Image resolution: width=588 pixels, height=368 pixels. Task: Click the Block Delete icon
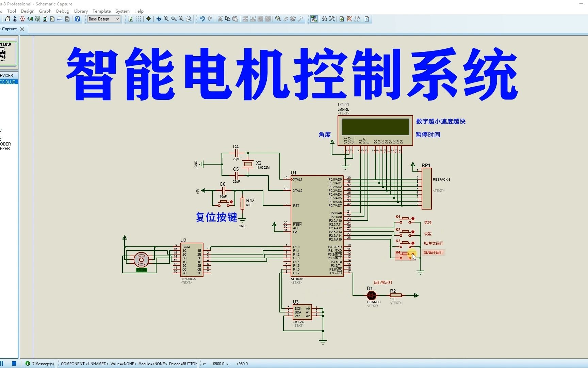(268, 19)
